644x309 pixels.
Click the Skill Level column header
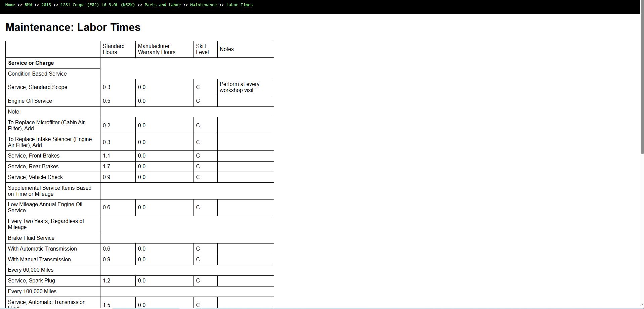(x=206, y=49)
